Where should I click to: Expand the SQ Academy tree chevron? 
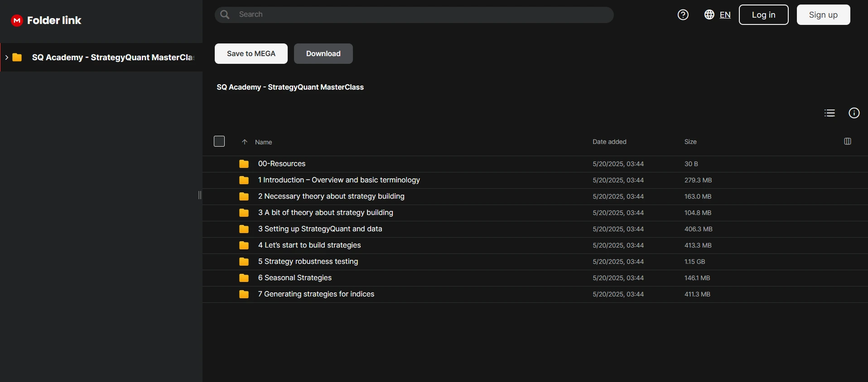[x=6, y=57]
